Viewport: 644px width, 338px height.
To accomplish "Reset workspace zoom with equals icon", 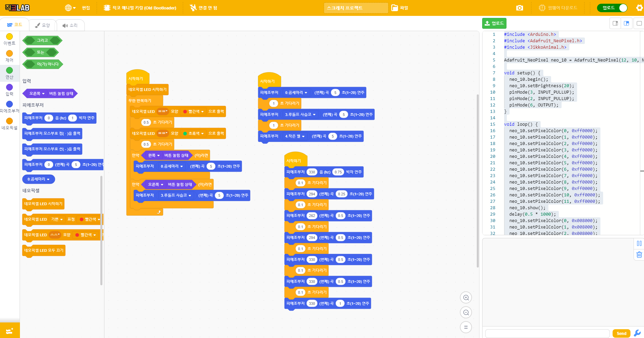I will click(x=466, y=327).
